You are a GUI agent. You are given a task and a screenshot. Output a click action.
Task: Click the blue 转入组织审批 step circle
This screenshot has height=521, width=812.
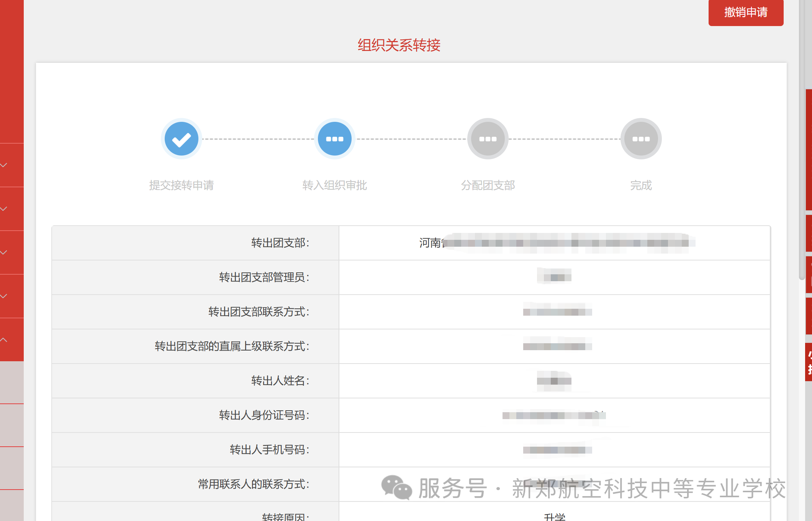pyautogui.click(x=335, y=139)
